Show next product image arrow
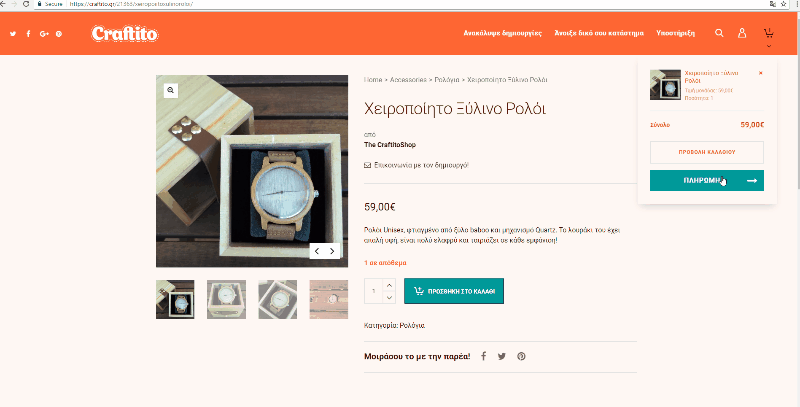The height and width of the screenshot is (407, 800). 332,251
